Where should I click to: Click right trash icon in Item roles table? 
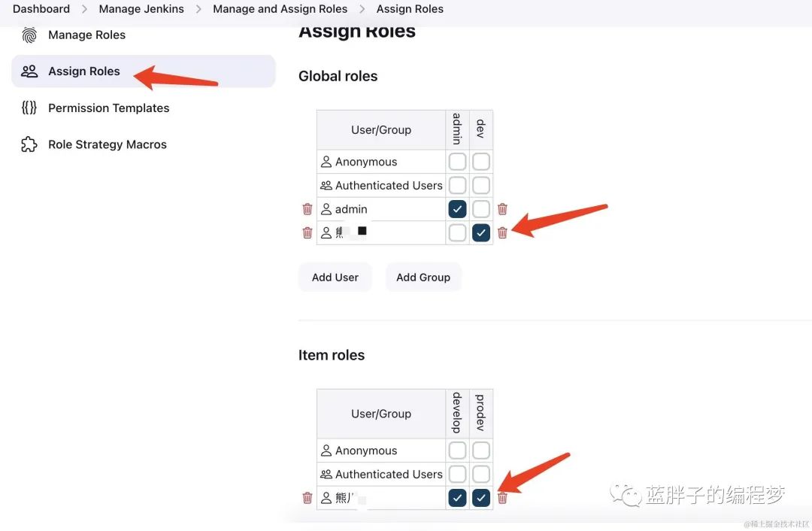(x=502, y=498)
